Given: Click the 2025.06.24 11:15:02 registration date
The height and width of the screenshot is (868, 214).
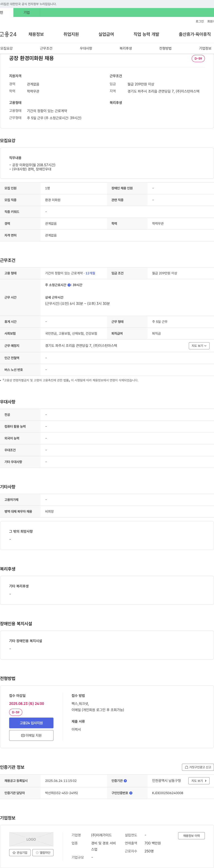Looking at the screenshot, I should point(61,781).
